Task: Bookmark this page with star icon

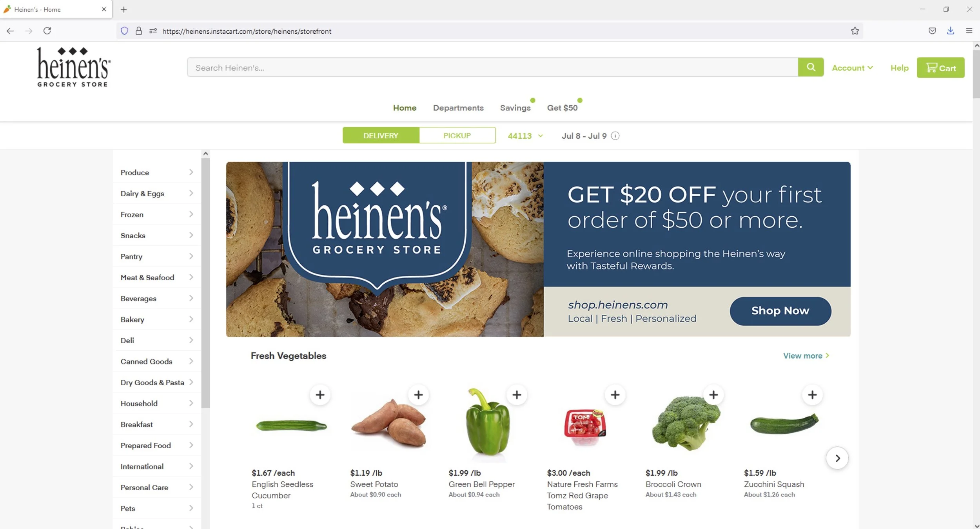Action: [855, 31]
